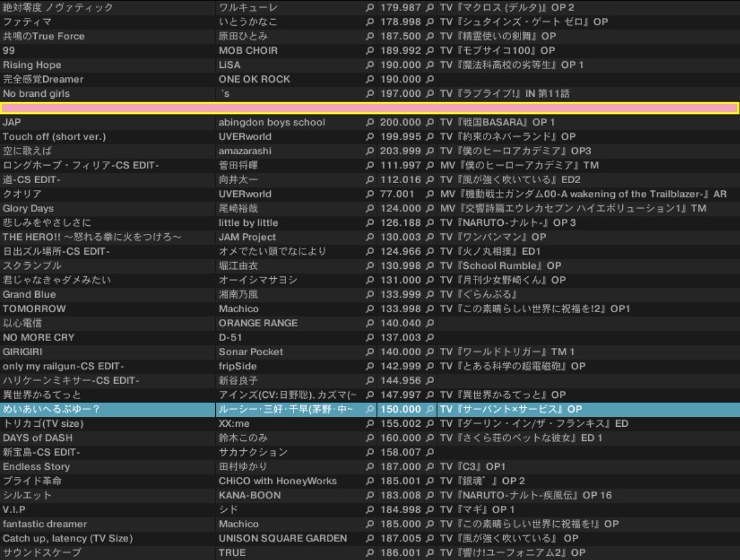Click search icon beside artist ワルキューレ
This screenshot has width=740, height=560.
[x=369, y=7]
